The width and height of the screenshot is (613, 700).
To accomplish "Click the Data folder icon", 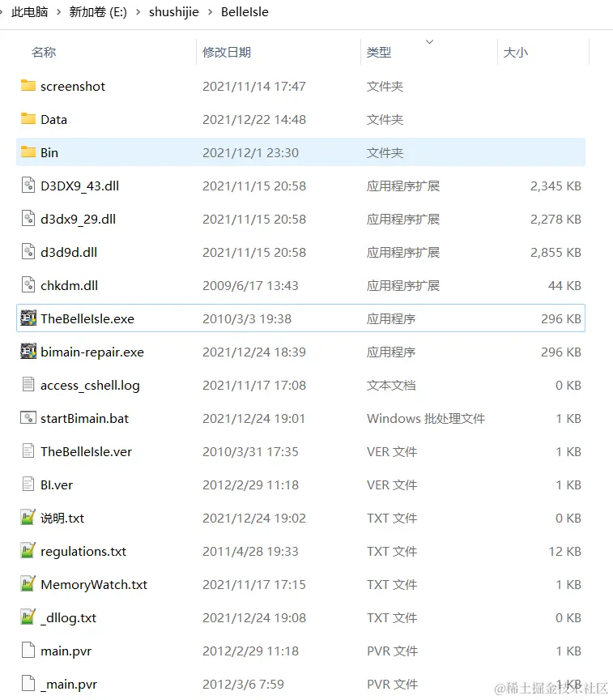I will [x=28, y=119].
